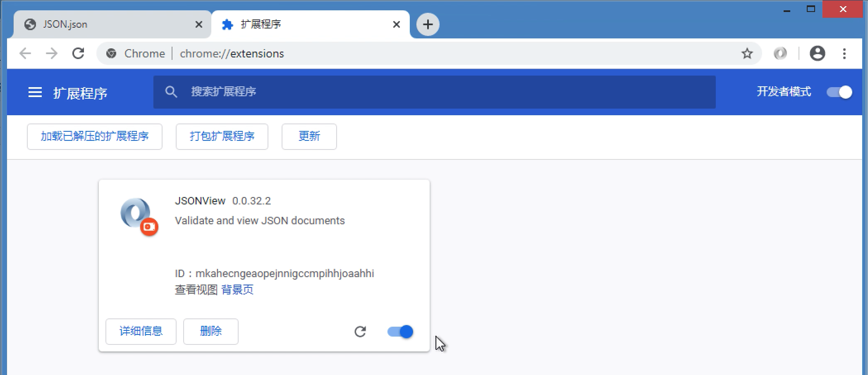Click 打包扩展程序 button
Image resolution: width=868 pixels, height=375 pixels.
pos(222,136)
